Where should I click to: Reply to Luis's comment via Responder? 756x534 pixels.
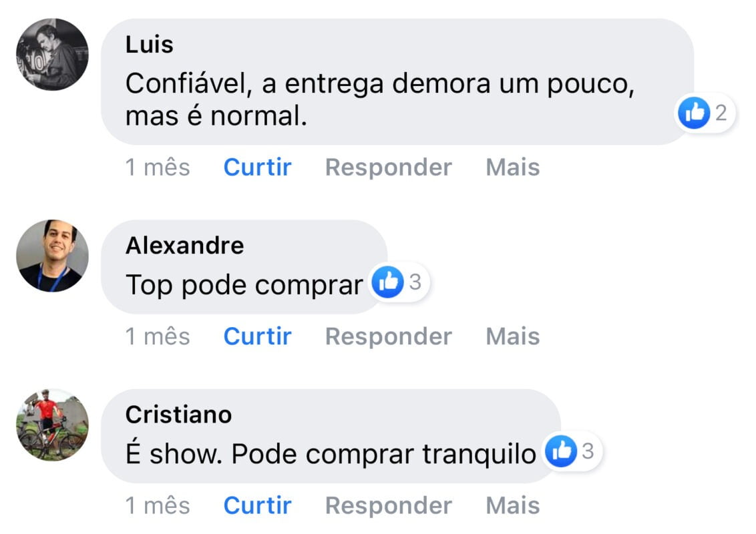click(x=388, y=167)
